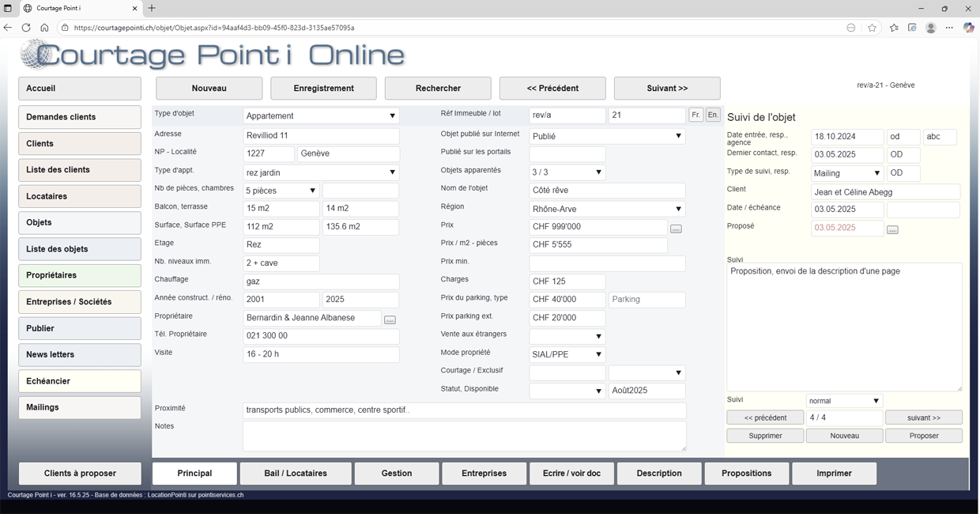Image resolution: width=980 pixels, height=514 pixels.
Task: Open the price details ellipsis button
Action: (x=676, y=229)
